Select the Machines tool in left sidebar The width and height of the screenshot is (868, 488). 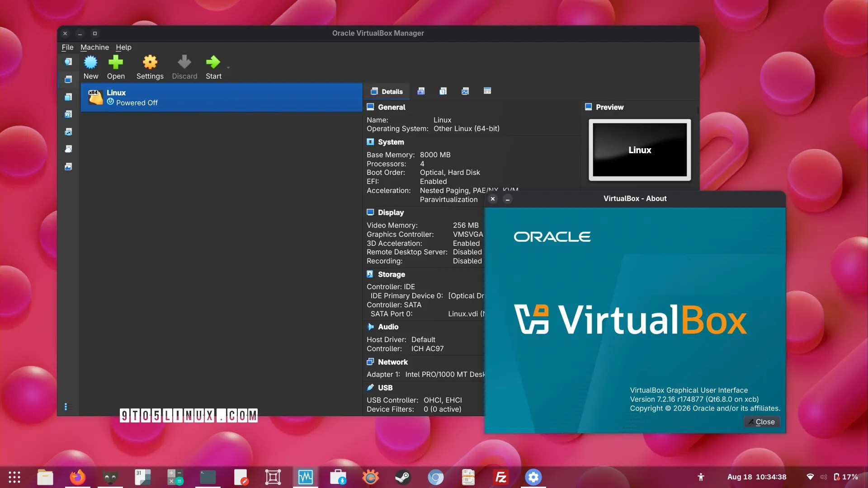coord(68,79)
